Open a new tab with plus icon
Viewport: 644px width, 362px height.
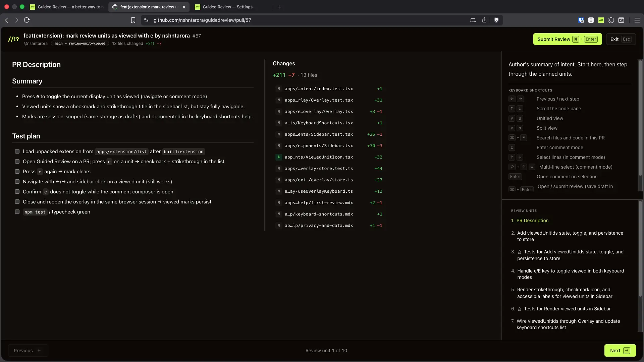pyautogui.click(x=279, y=7)
